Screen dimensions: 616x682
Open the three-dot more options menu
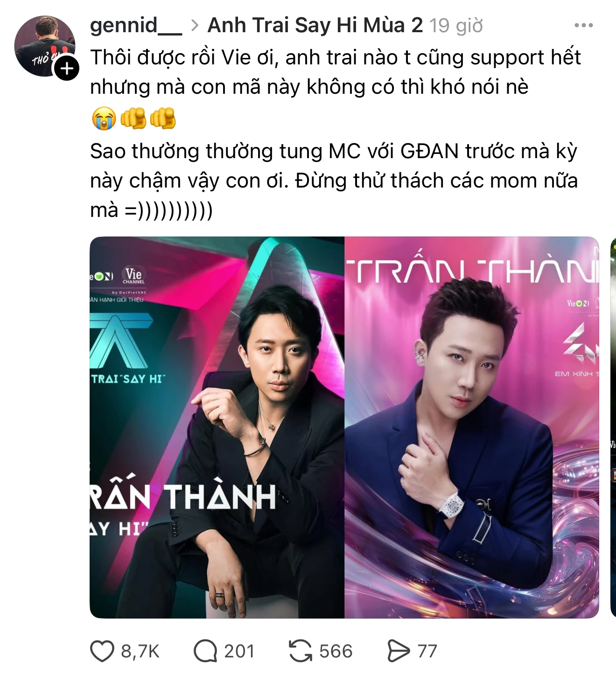(x=583, y=26)
